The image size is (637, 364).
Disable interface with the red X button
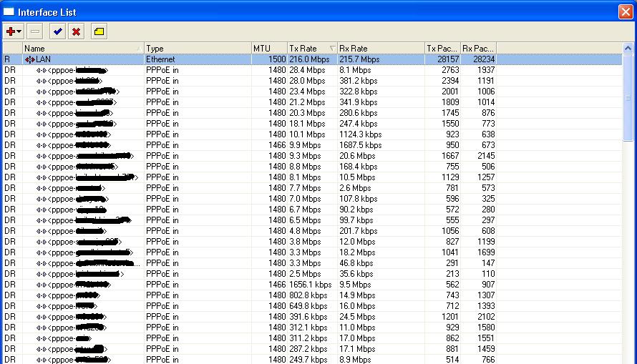click(x=76, y=31)
